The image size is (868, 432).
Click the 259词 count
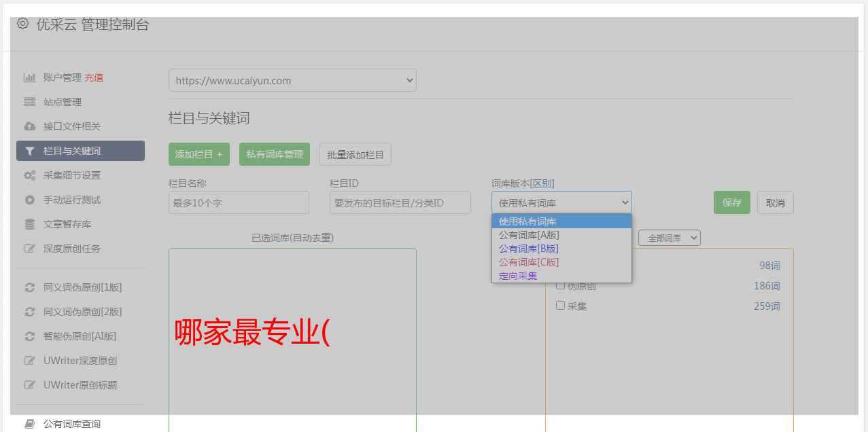pyautogui.click(x=767, y=306)
